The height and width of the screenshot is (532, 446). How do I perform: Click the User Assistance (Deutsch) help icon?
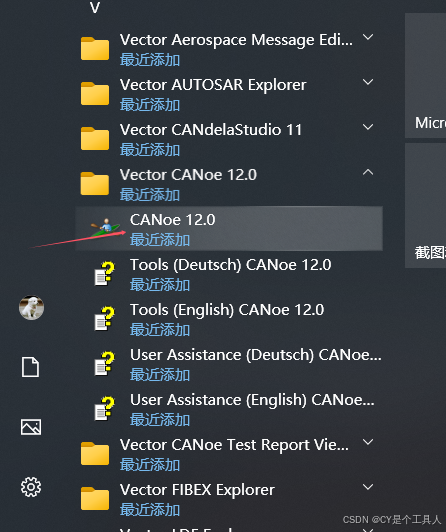(105, 364)
